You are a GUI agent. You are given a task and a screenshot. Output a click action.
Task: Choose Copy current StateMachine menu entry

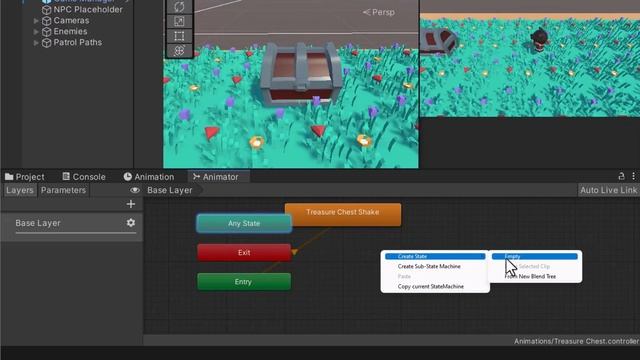(435, 287)
